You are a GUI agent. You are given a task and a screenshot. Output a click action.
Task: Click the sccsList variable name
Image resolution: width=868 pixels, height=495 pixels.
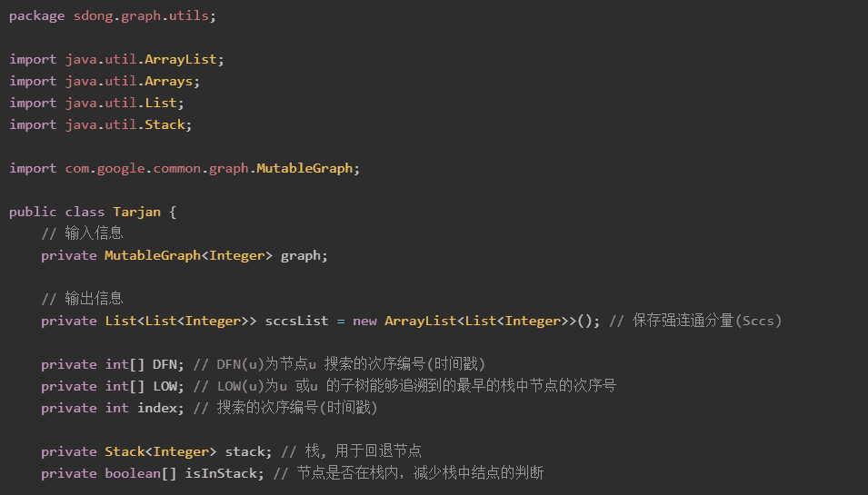[x=296, y=321]
